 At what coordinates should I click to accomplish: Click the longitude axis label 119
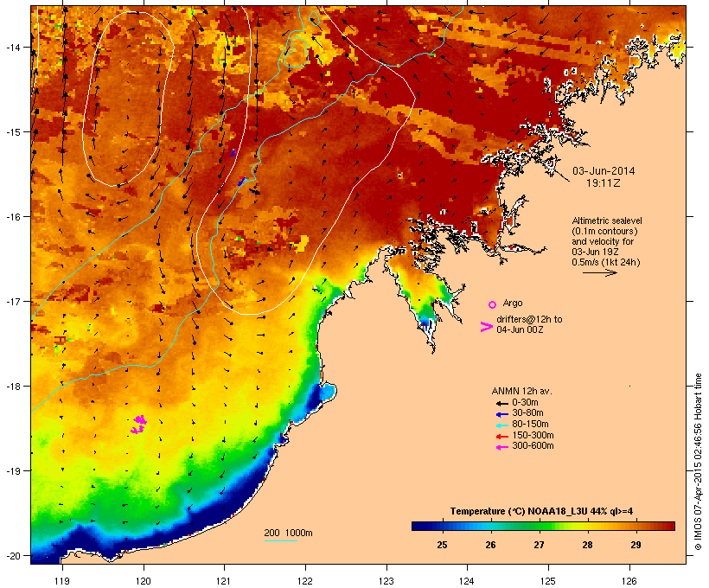click(x=62, y=581)
